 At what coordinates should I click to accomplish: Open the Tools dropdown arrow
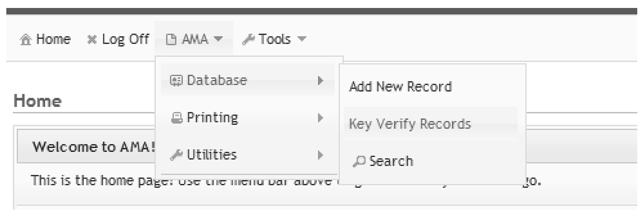click(x=302, y=39)
